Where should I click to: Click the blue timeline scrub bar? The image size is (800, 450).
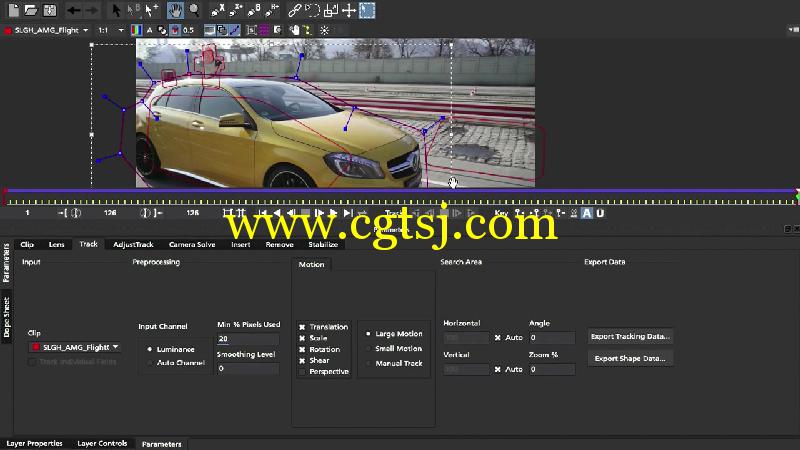(400, 191)
